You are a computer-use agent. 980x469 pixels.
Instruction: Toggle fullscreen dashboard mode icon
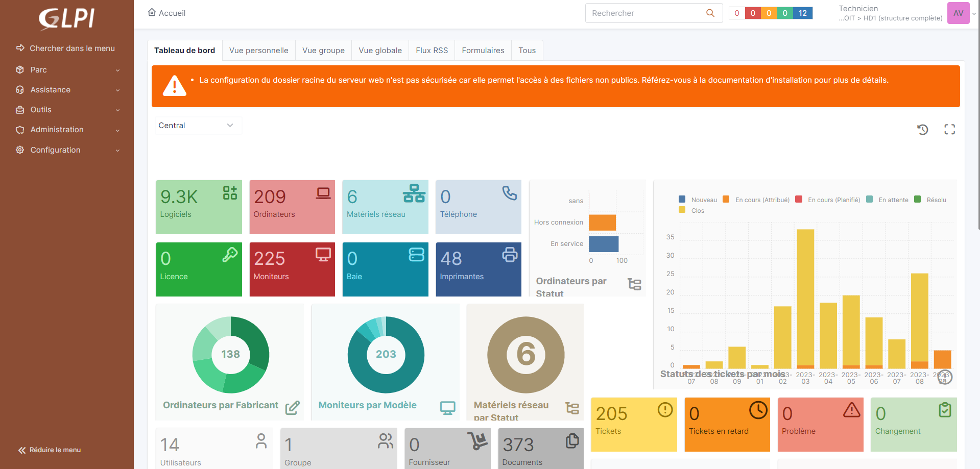click(x=949, y=130)
